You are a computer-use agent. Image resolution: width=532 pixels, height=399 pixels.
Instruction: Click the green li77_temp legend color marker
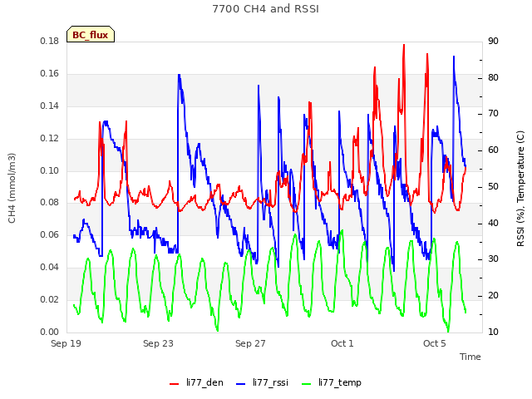tap(306, 384)
